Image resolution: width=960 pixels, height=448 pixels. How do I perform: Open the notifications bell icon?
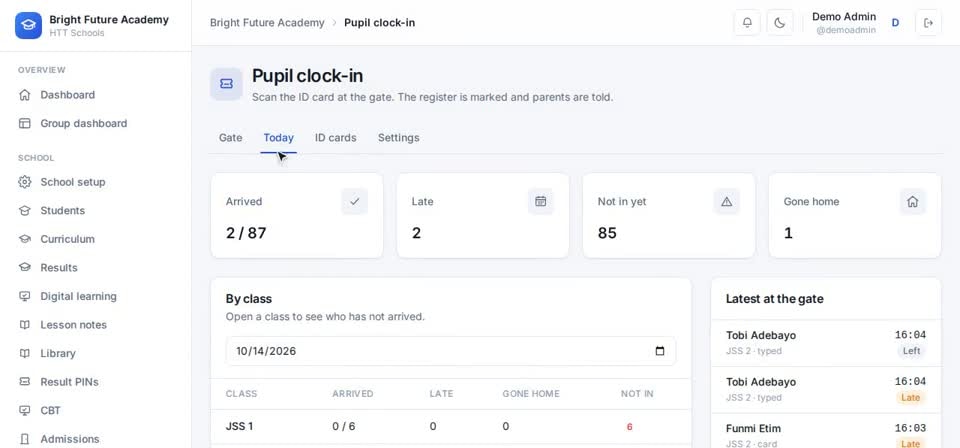747,23
